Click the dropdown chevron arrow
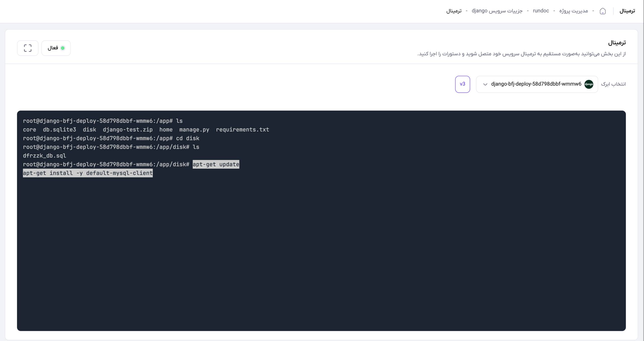Screen dimensions: 644x341 (485, 84)
